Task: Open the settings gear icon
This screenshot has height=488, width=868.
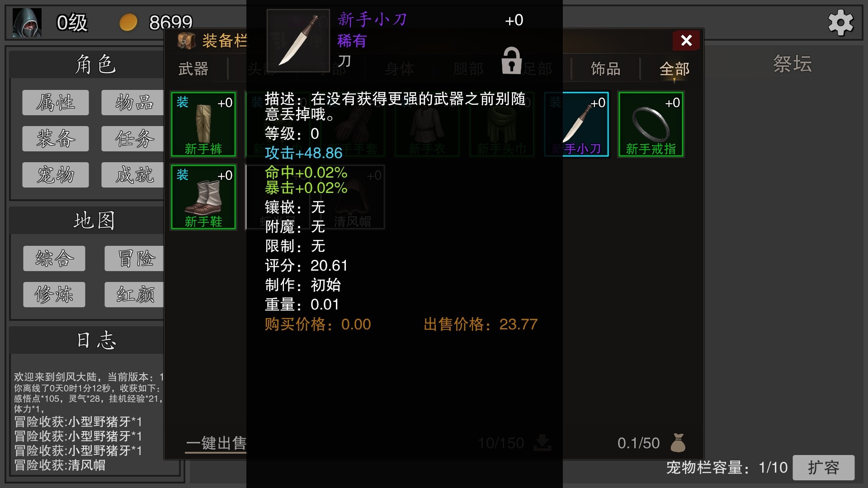Action: (x=840, y=23)
